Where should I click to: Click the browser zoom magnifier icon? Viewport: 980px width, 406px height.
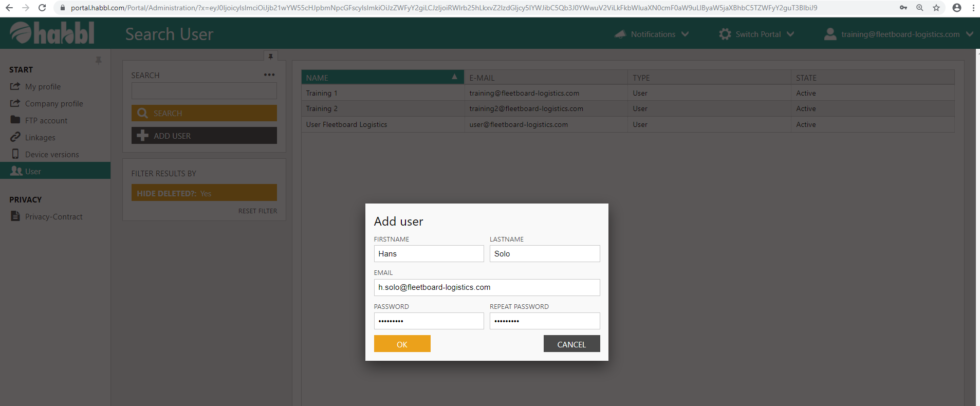pyautogui.click(x=919, y=8)
